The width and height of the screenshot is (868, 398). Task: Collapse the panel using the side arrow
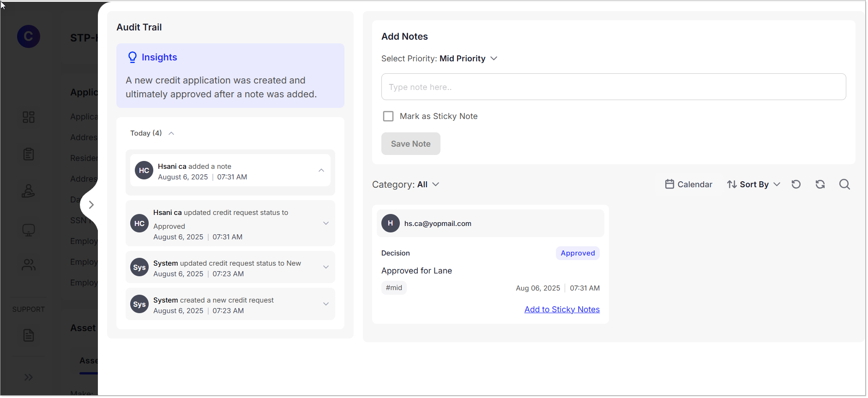[x=91, y=205]
